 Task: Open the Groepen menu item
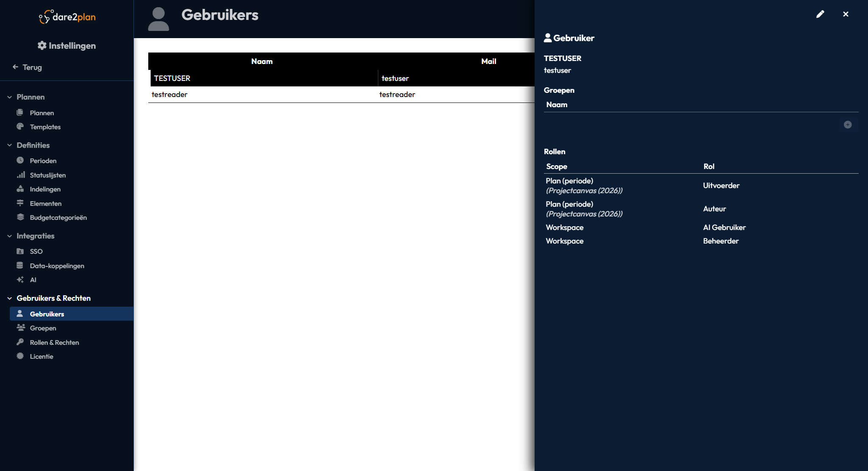(43, 328)
